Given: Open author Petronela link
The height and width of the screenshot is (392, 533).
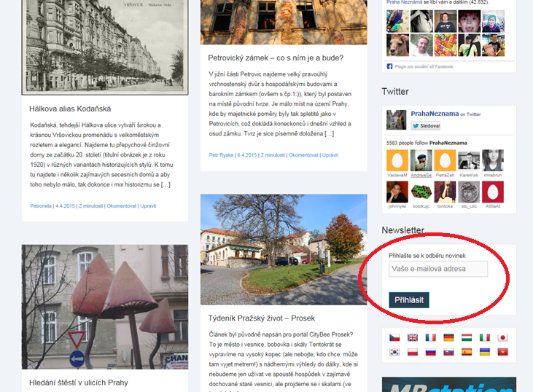Looking at the screenshot, I should click(x=41, y=206).
